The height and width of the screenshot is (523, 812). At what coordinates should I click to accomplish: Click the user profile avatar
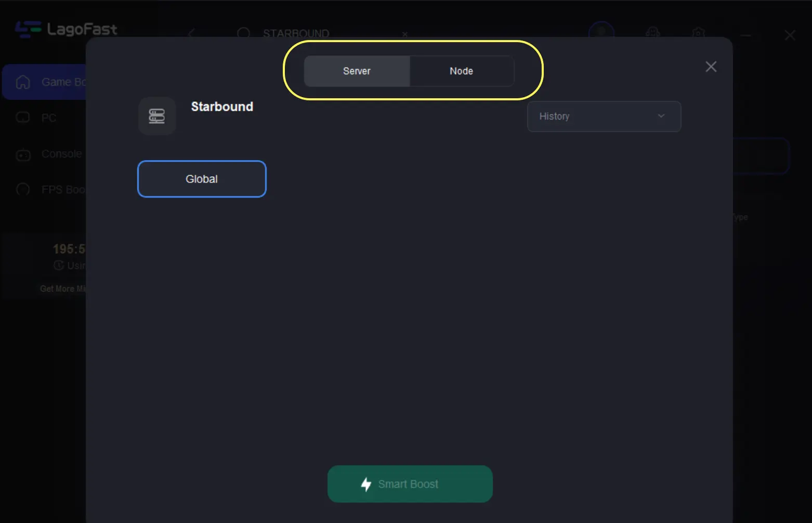(601, 32)
